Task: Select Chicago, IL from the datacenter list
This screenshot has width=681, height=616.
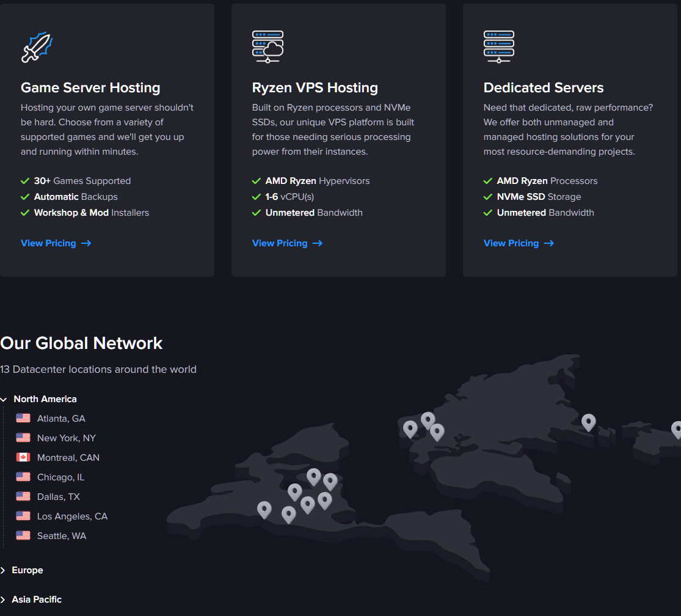Action: click(60, 477)
